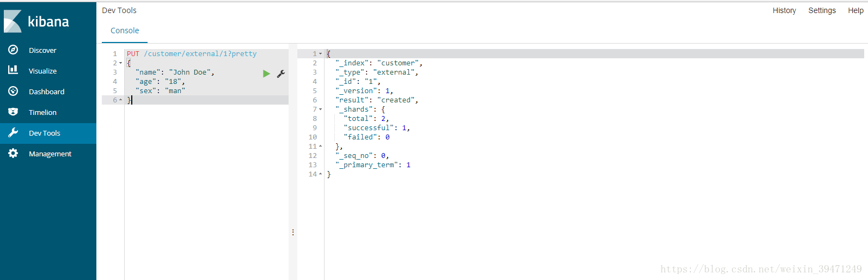Open Settings in top menu
The width and height of the screenshot is (868, 280).
[822, 10]
